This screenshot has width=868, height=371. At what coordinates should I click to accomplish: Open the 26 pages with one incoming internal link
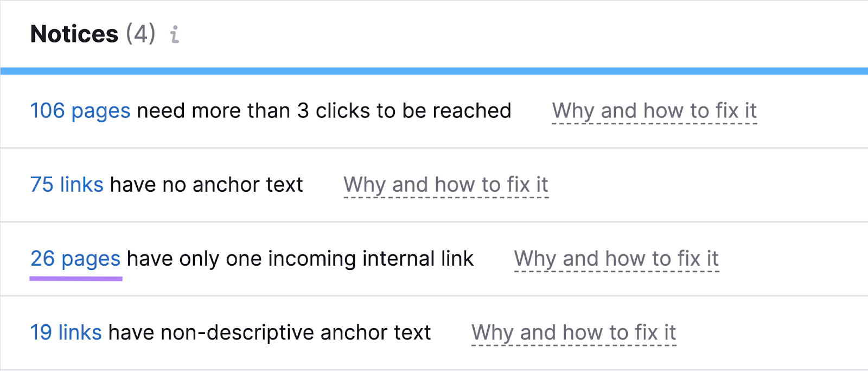point(75,259)
